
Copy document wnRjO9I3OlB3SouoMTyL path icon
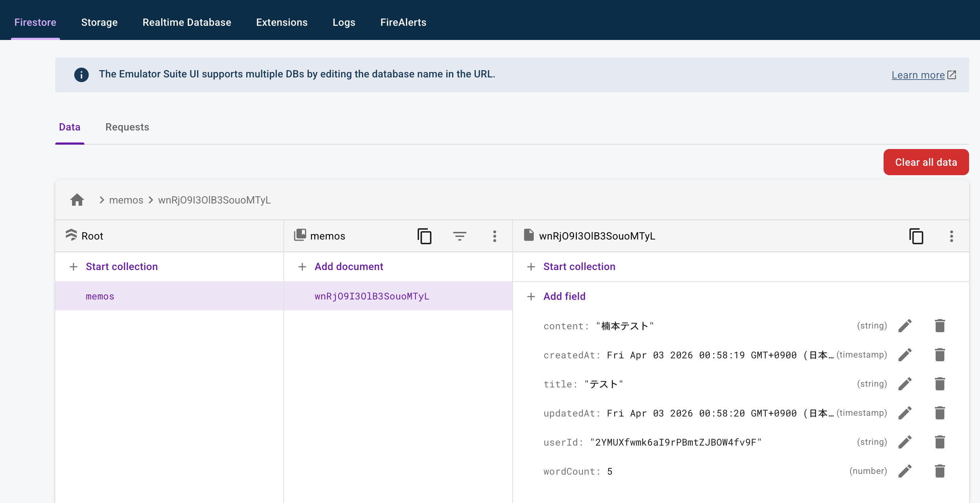pyautogui.click(x=916, y=236)
